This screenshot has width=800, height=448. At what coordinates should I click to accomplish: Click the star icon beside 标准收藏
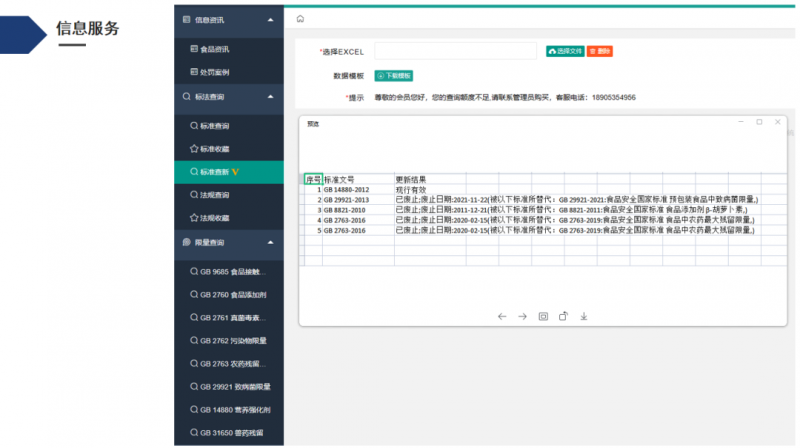(x=194, y=148)
